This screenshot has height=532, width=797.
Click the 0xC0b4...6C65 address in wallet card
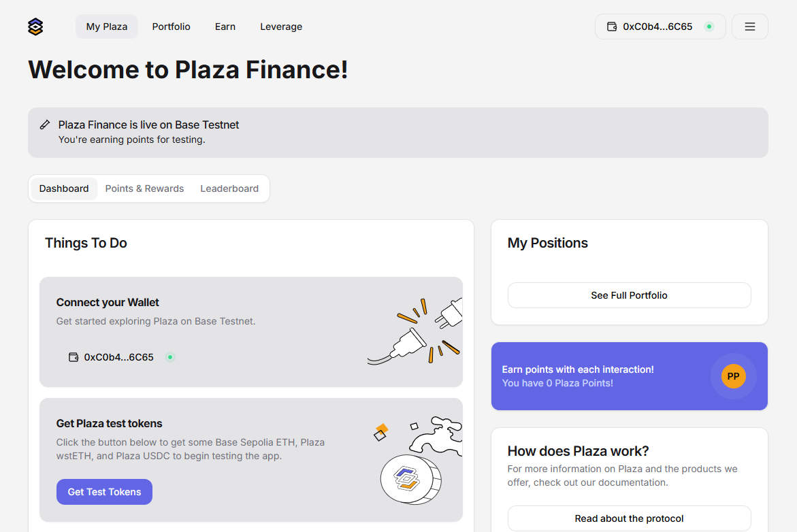[119, 357]
